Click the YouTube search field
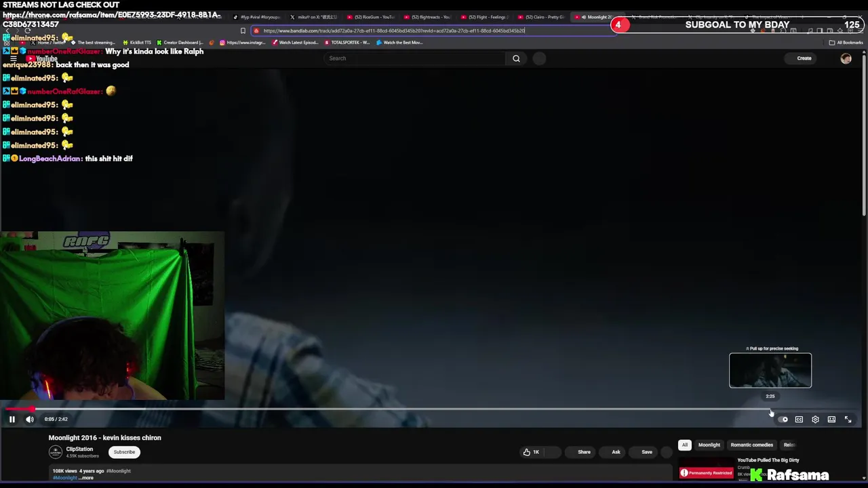This screenshot has width=868, height=488. pos(414,58)
